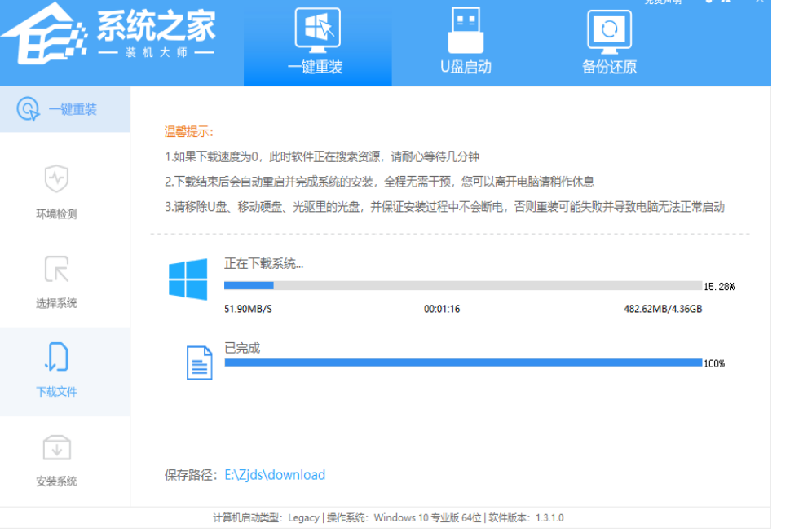Click the 选择系统 cursor icon in sidebar
The width and height of the screenshot is (790, 532).
(56, 269)
